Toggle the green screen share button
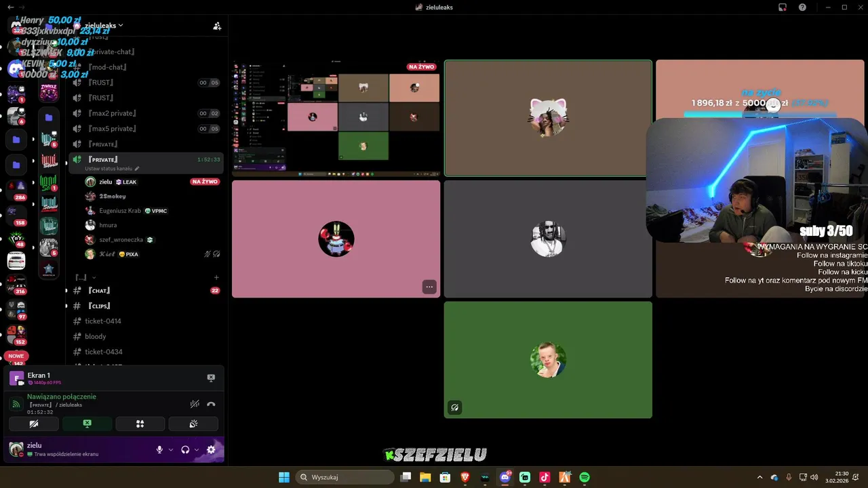 [x=87, y=424]
